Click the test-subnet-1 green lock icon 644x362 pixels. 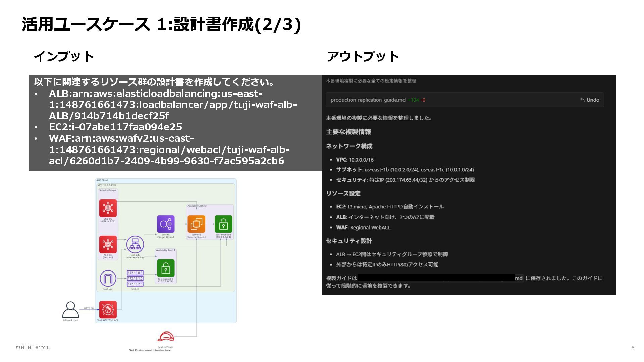[x=166, y=268]
